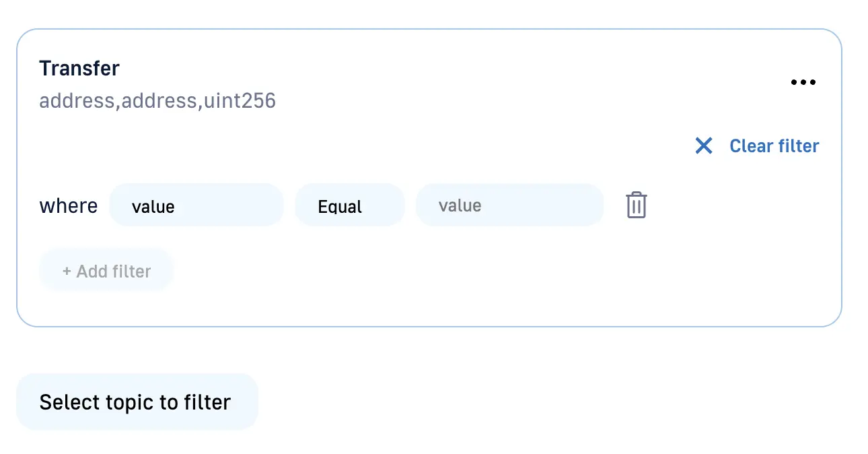Delete the filter row with trash icon
The height and width of the screenshot is (454, 868).
(636, 205)
